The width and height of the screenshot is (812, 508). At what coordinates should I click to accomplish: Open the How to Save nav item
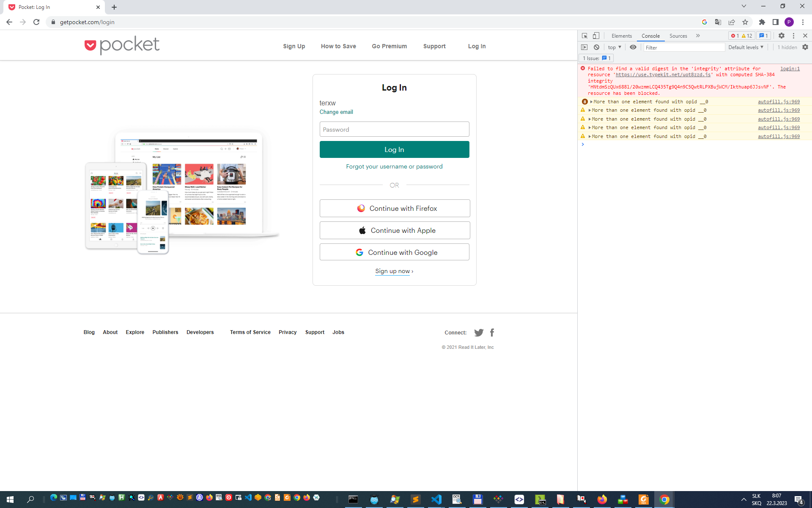338,46
